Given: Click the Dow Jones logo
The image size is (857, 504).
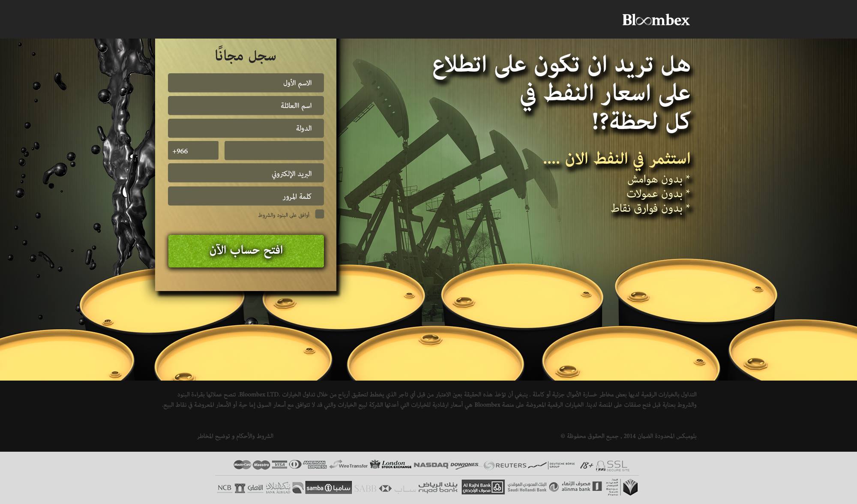Looking at the screenshot, I should tap(464, 465).
